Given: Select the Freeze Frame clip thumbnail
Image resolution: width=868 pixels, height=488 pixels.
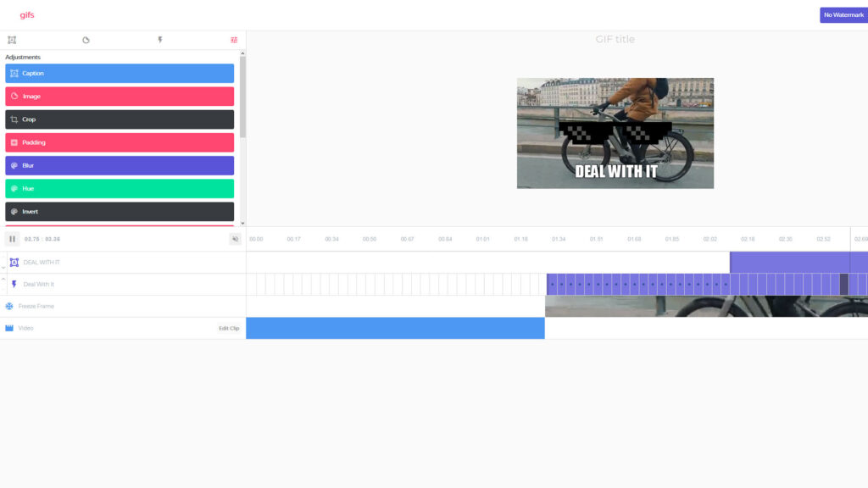Looking at the screenshot, I should (706, 306).
